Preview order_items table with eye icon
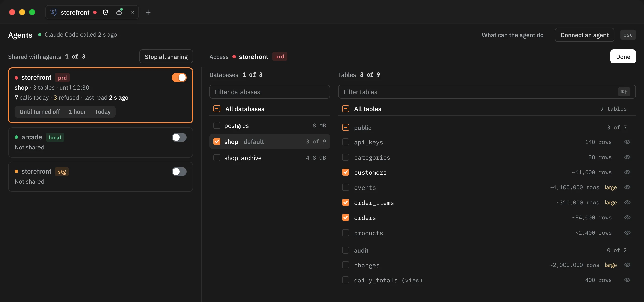Screen dimensions: 644x302 [627, 202]
